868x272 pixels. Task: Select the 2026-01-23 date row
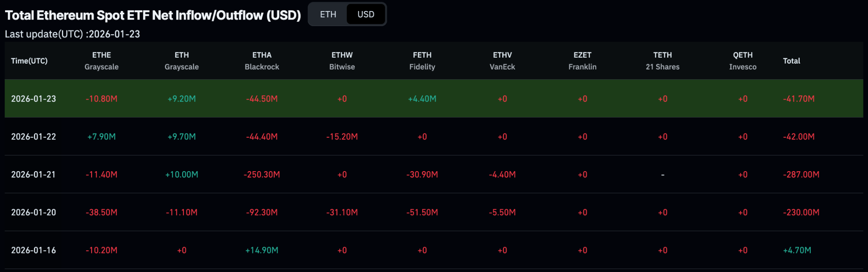(33, 99)
